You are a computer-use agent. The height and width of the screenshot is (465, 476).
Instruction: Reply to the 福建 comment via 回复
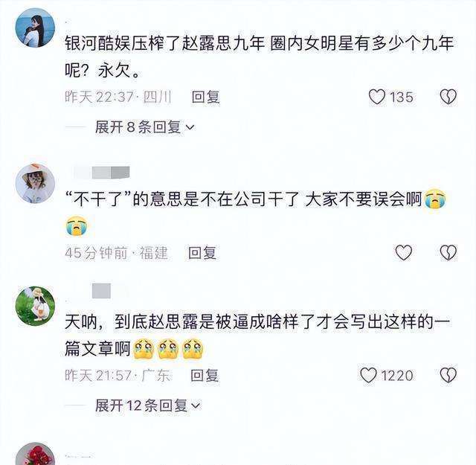202,253
